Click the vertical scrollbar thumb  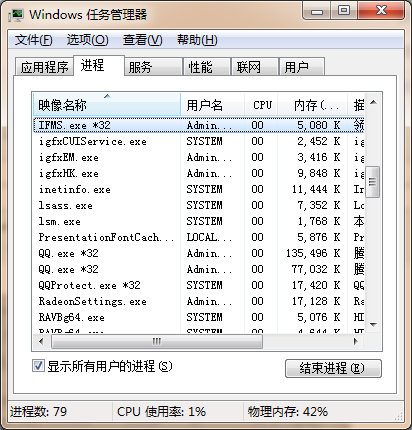tap(373, 182)
